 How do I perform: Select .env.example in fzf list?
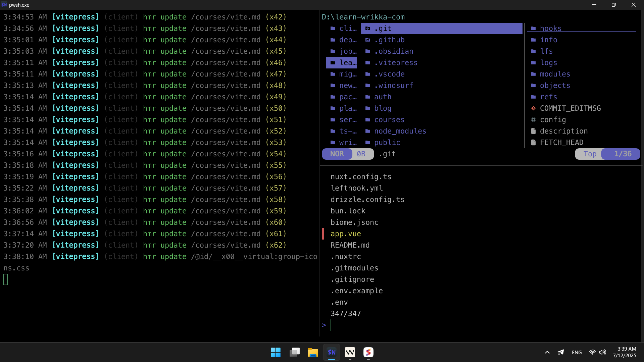click(357, 291)
